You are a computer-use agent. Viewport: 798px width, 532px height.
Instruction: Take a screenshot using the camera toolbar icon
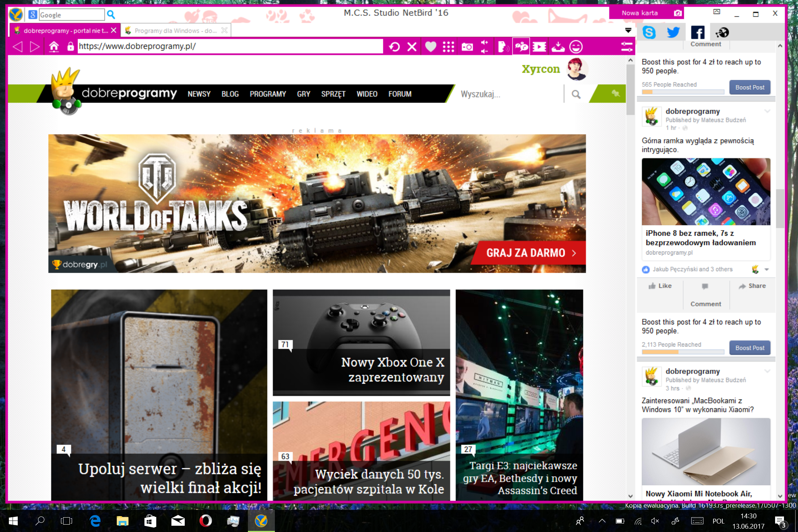(x=468, y=46)
